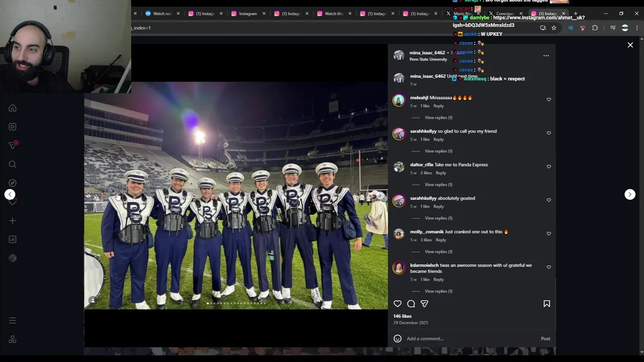This screenshot has height=362, width=644.
Task: Open the browser profile avatar
Action: tap(625, 28)
